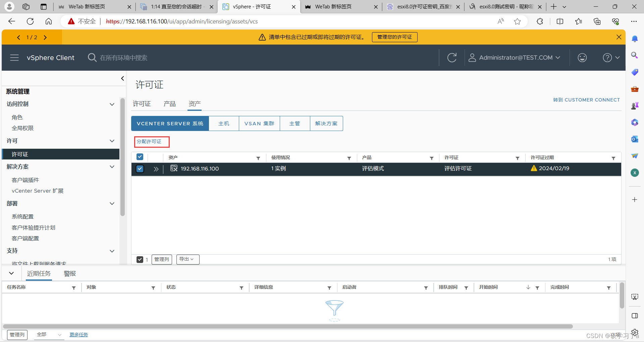
Task: Uncheck the 192.168.116.100 row checkbox
Action: [140, 169]
